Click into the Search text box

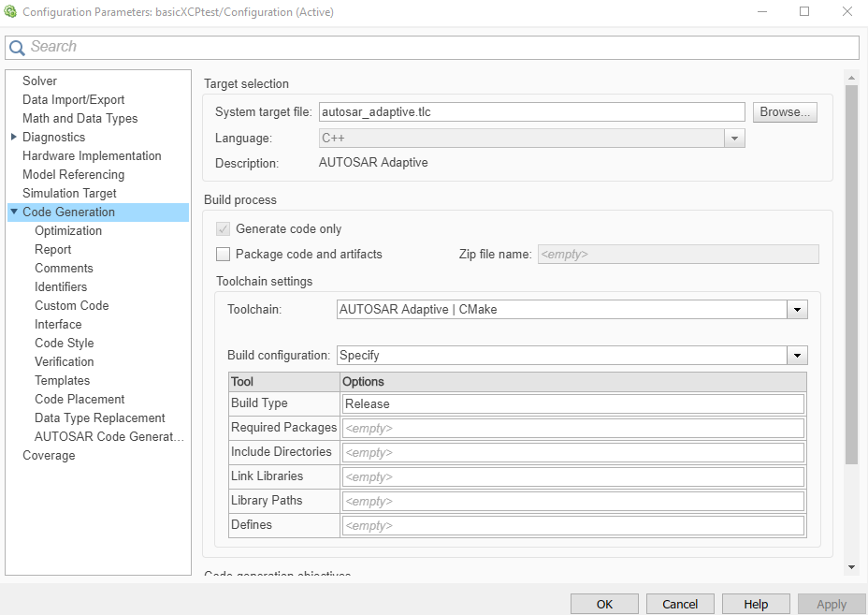440,47
